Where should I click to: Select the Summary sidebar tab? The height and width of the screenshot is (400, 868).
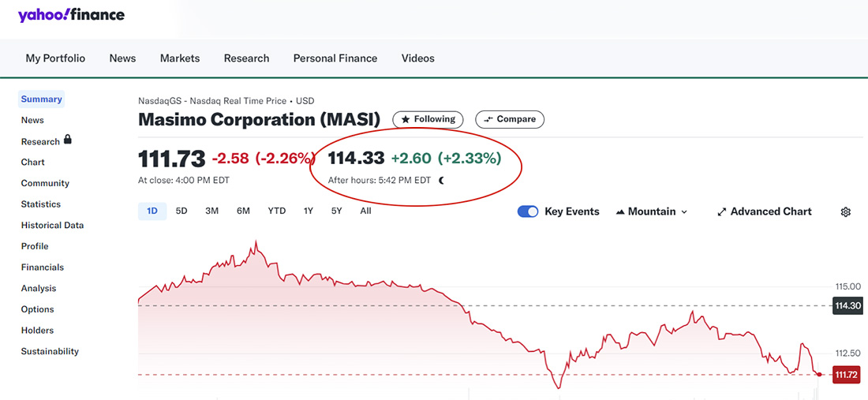[x=41, y=99]
